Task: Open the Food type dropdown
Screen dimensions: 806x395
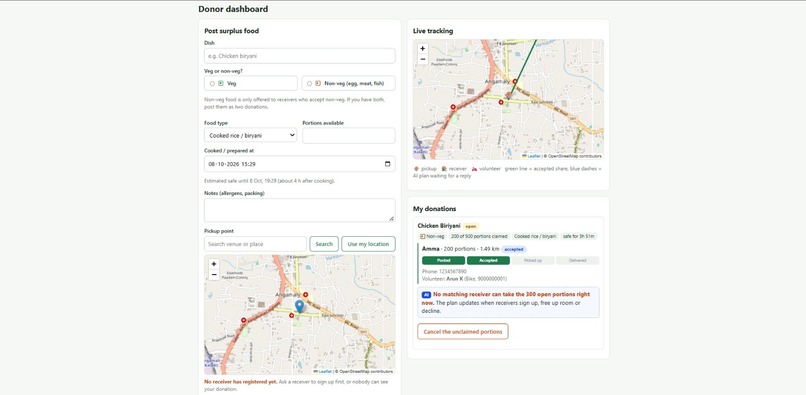Action: (x=250, y=135)
